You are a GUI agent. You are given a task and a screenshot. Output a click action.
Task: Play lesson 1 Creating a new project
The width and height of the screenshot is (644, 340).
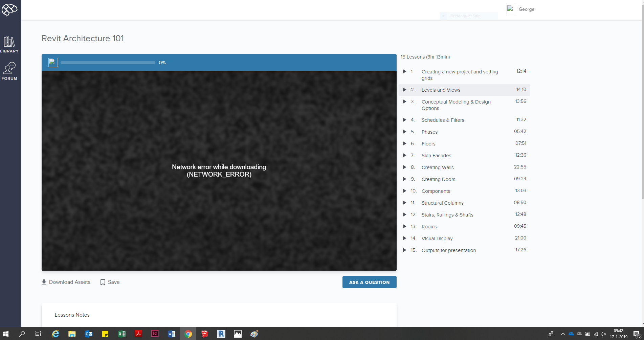pos(404,71)
